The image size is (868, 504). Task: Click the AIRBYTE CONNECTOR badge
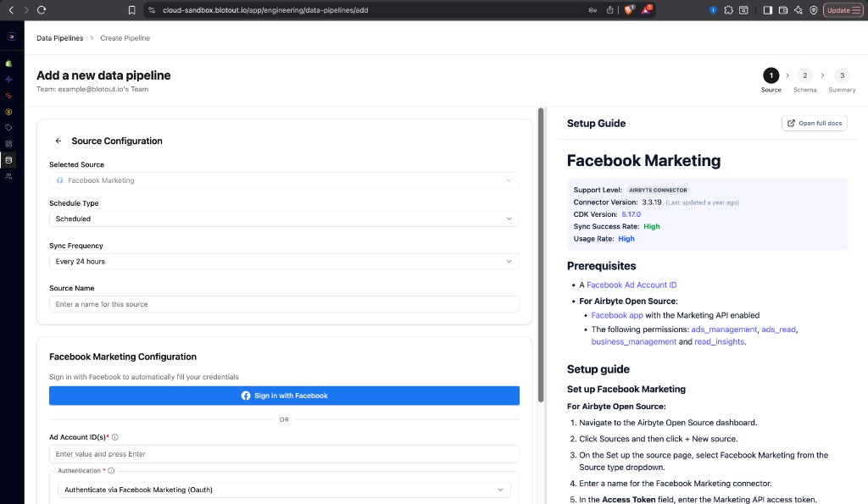coord(658,190)
